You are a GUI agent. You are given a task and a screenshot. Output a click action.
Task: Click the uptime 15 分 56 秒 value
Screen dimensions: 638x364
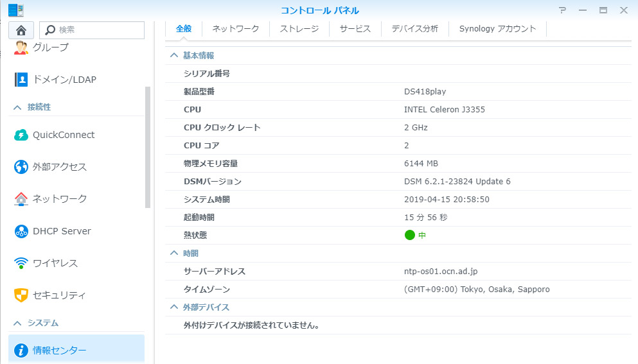point(425,217)
